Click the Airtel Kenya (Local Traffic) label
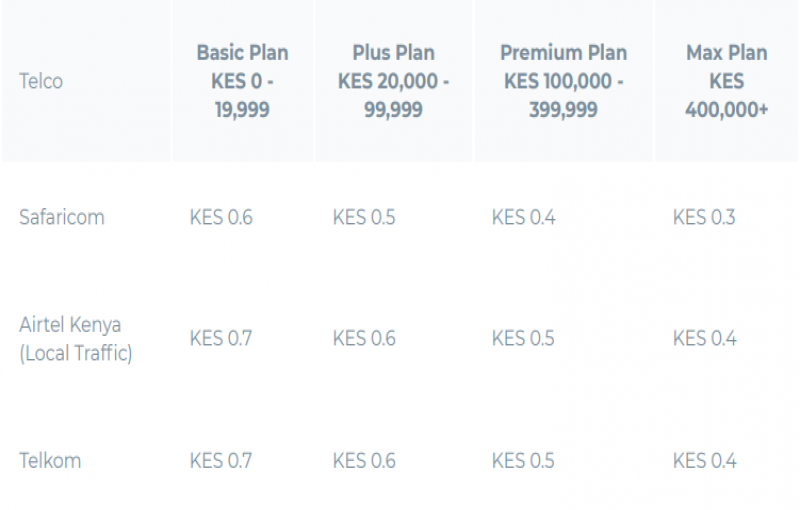This screenshot has width=800, height=510. [x=76, y=339]
